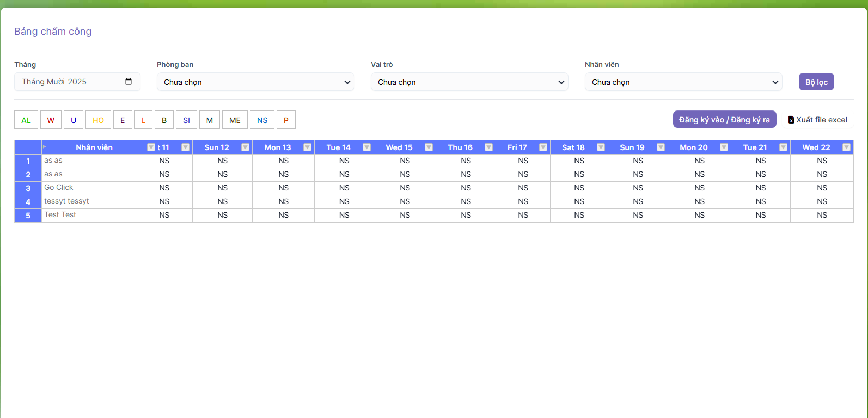Select the green AL legend tag
Image resolution: width=868 pixels, height=418 pixels.
pyautogui.click(x=26, y=120)
